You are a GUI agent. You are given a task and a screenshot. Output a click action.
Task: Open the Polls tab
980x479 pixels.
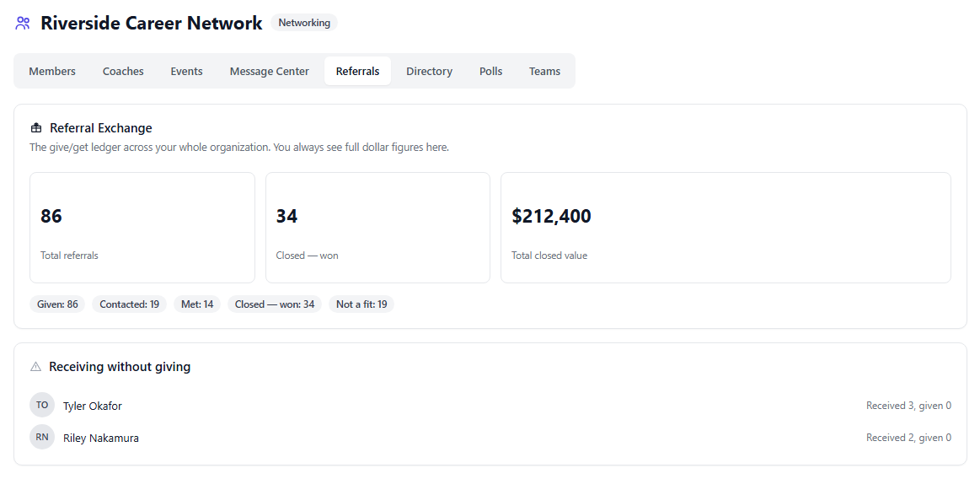click(x=490, y=72)
